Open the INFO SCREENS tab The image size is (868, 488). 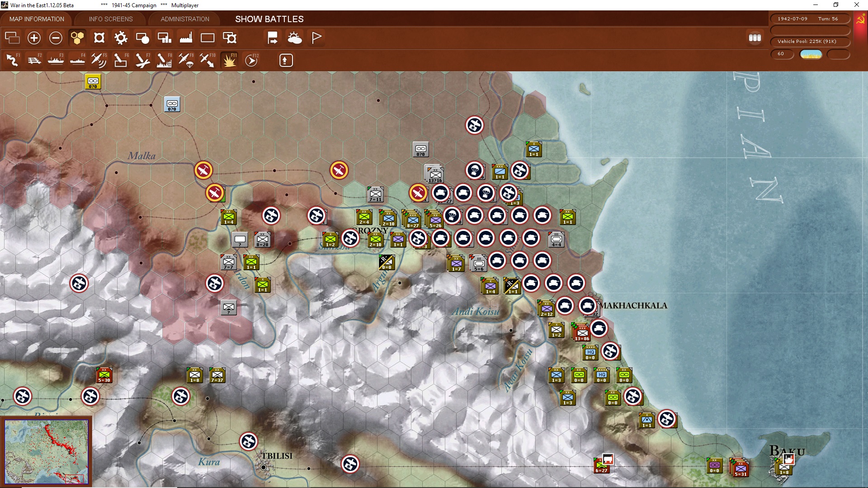(x=111, y=19)
